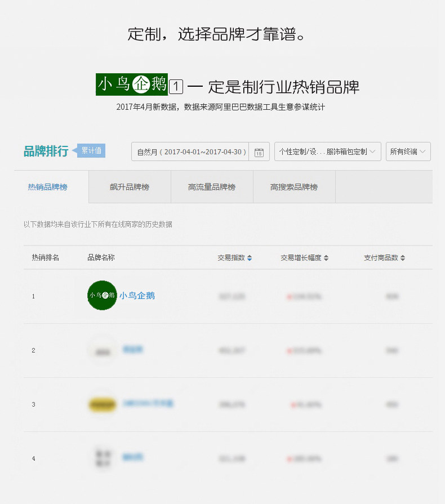Expand the 个性定制 category dropdown
The image size is (445, 504).
[328, 151]
